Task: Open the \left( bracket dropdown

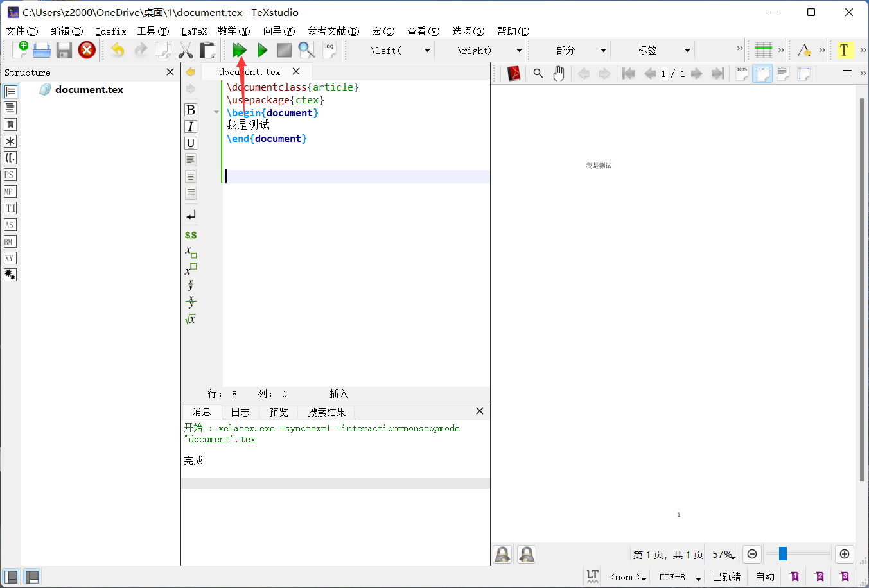Action: click(392, 49)
